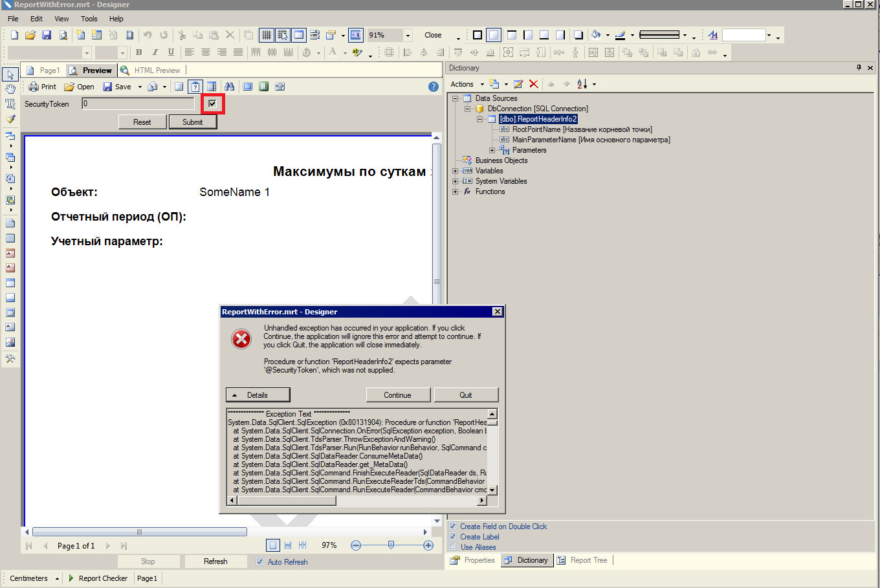Click the Refresh button
The height and width of the screenshot is (588, 880).
[x=215, y=561]
